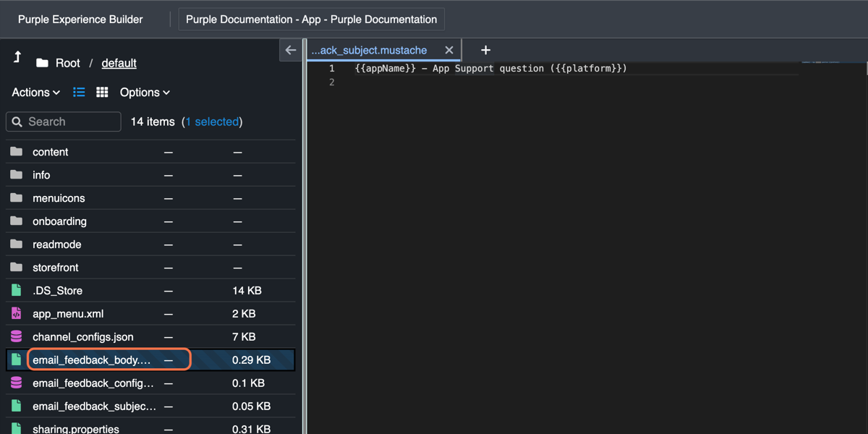Click the .DS_Store file icon
This screenshot has width=868, height=434.
(x=16, y=290)
